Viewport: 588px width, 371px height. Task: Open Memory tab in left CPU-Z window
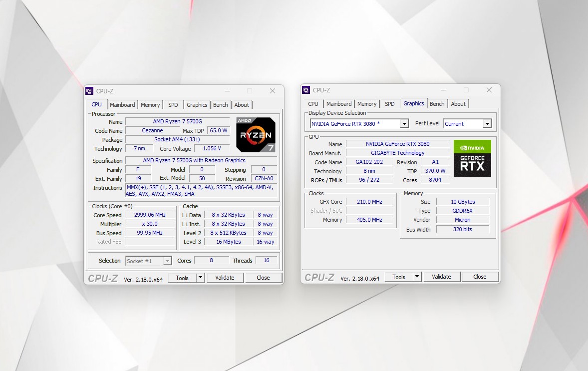(x=150, y=105)
